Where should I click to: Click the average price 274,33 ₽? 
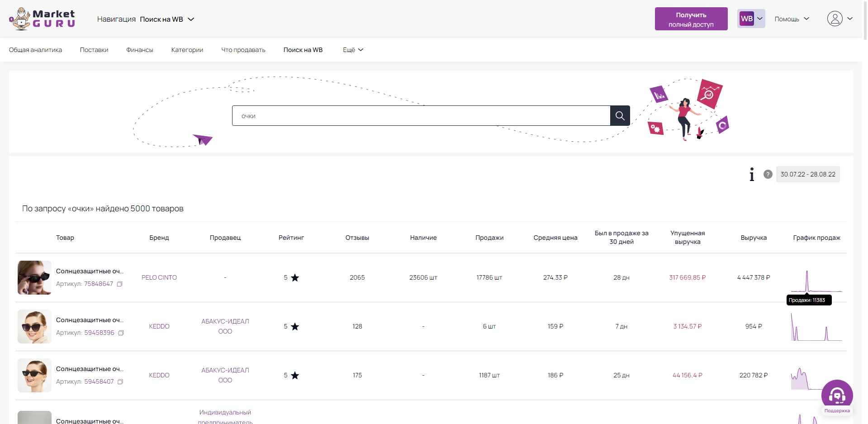point(555,277)
